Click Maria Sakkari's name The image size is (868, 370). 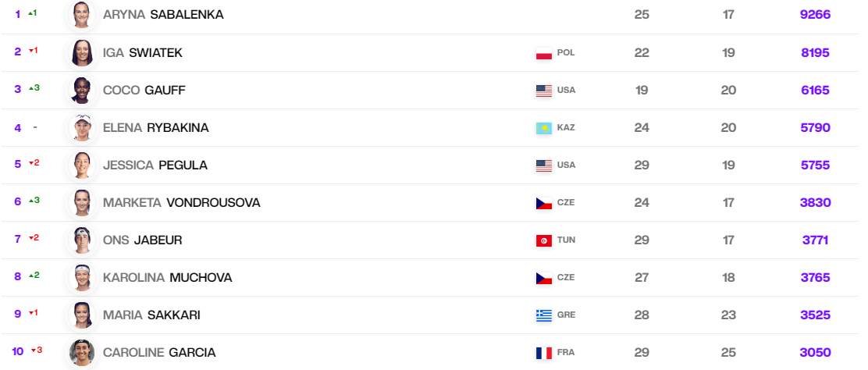click(x=151, y=315)
